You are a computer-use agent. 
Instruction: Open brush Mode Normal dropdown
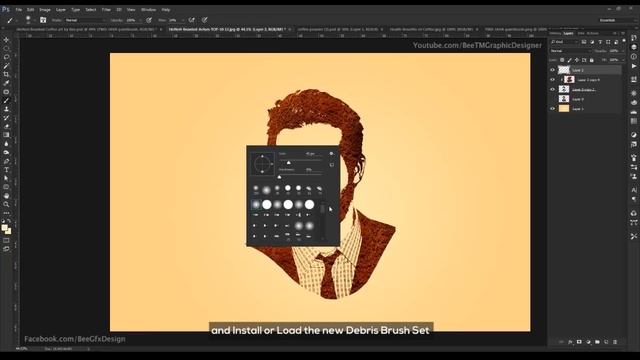pyautogui.click(x=85, y=20)
